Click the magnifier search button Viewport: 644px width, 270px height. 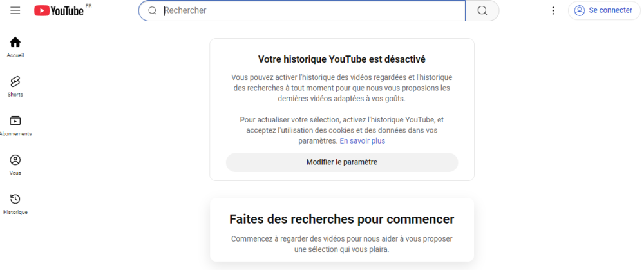coord(482,10)
